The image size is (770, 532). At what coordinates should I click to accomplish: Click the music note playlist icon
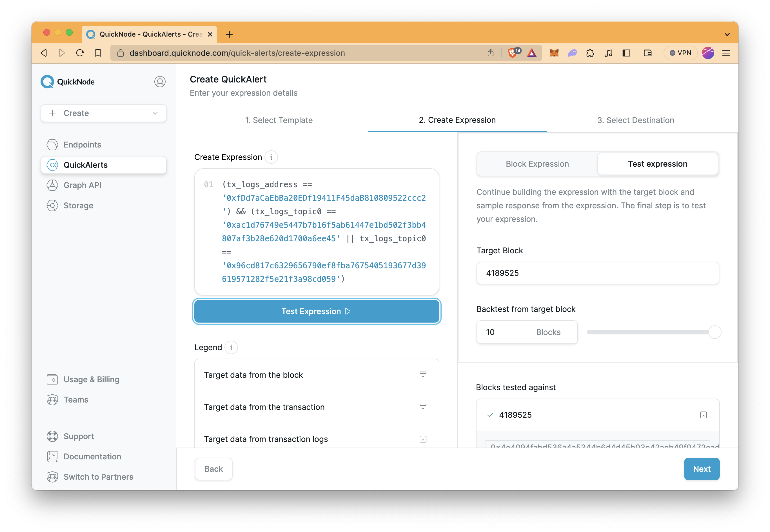click(x=608, y=53)
